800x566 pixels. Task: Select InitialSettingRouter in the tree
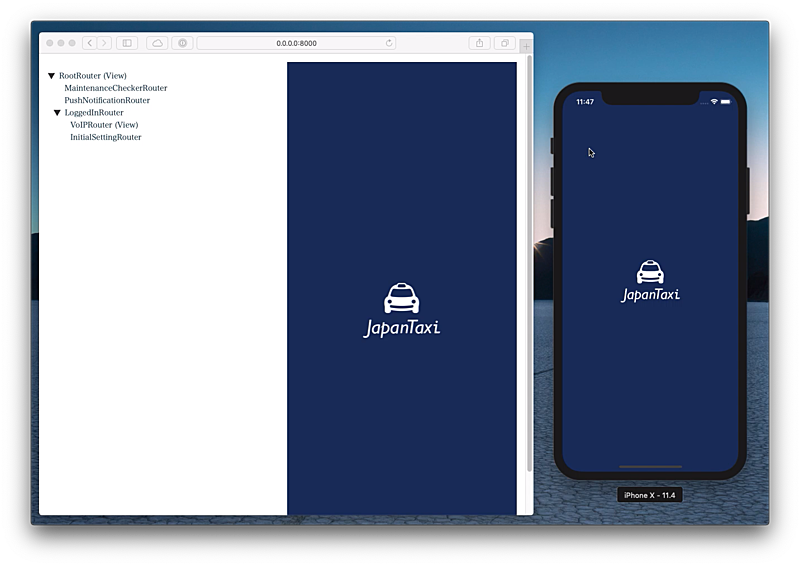pos(106,137)
